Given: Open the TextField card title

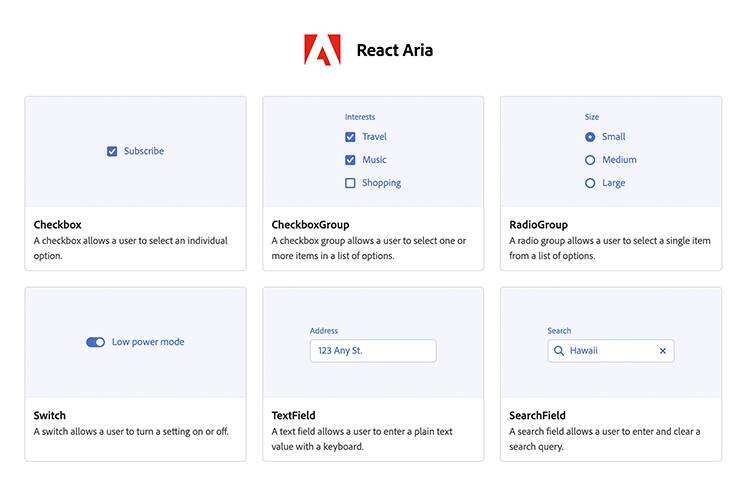Looking at the screenshot, I should pyautogui.click(x=294, y=415).
